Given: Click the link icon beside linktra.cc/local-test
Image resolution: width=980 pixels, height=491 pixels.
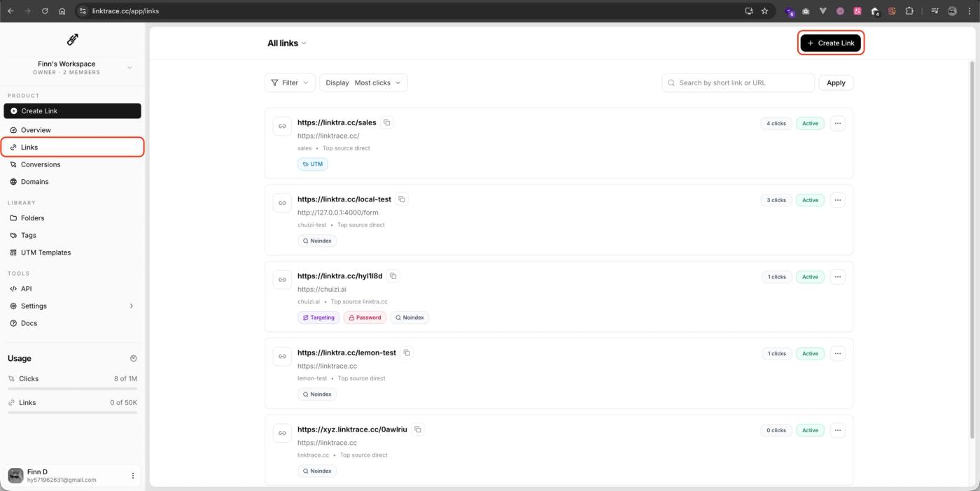Looking at the screenshot, I should coord(282,203).
